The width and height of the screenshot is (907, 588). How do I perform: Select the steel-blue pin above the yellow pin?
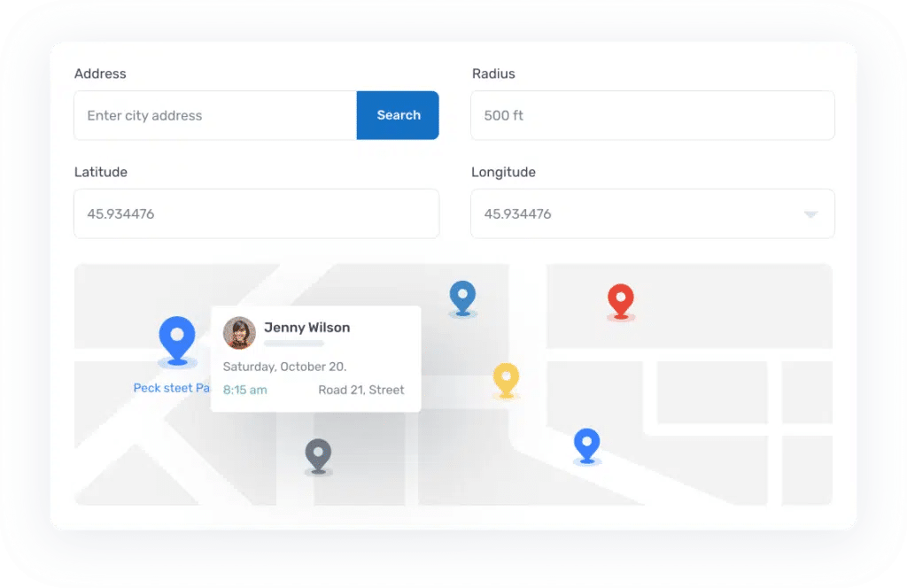click(x=462, y=298)
